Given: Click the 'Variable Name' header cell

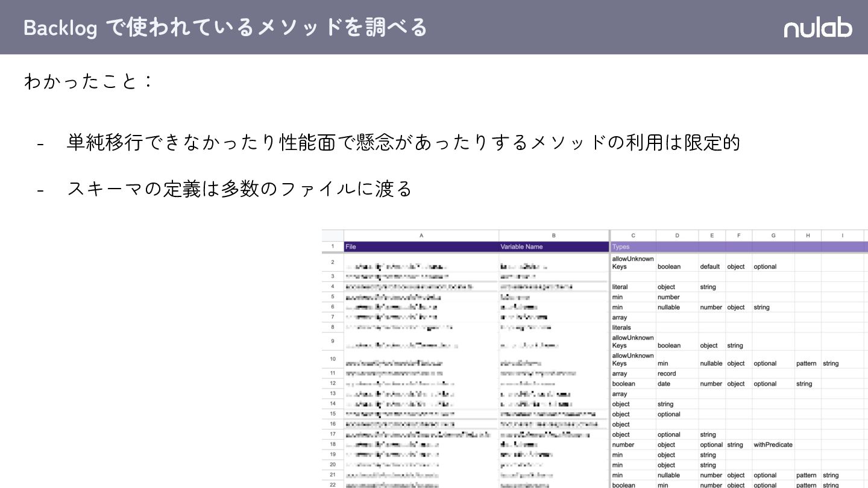Looking at the screenshot, I should 554,246.
